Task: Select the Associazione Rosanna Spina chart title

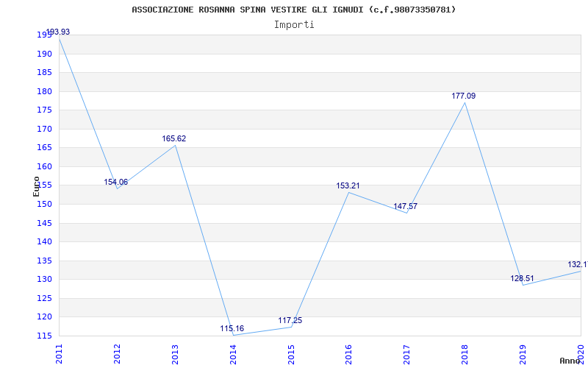Action: (294, 10)
